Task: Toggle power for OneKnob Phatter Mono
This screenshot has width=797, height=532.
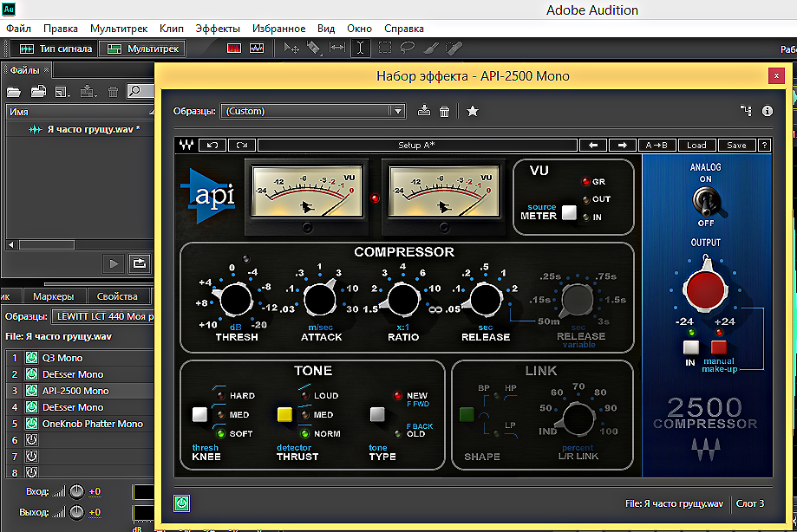Action: click(31, 424)
